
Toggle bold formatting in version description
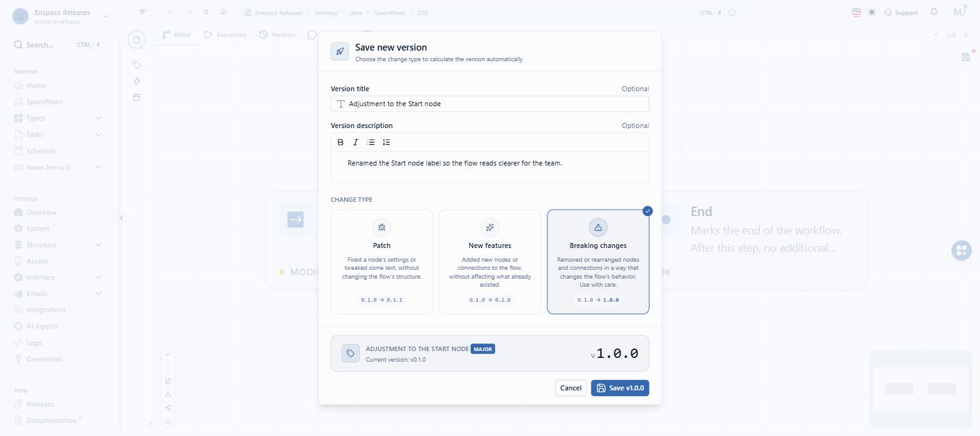click(x=341, y=142)
